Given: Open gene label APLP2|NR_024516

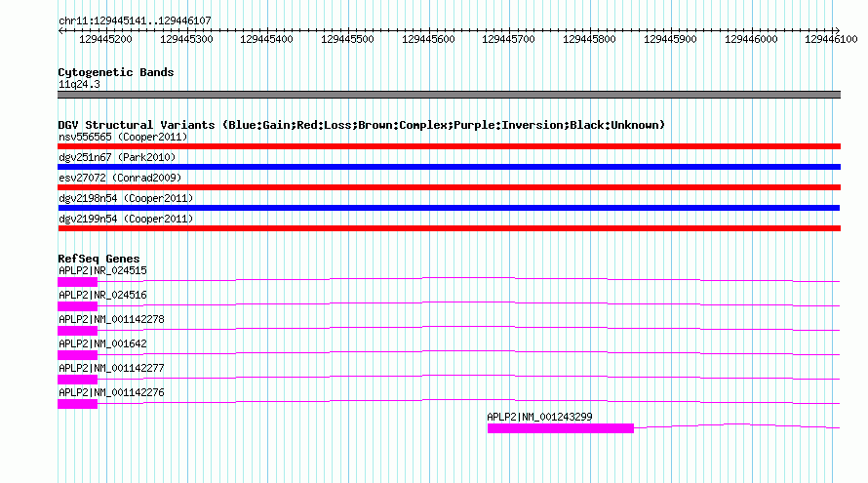Looking at the screenshot, I should click(102, 296).
